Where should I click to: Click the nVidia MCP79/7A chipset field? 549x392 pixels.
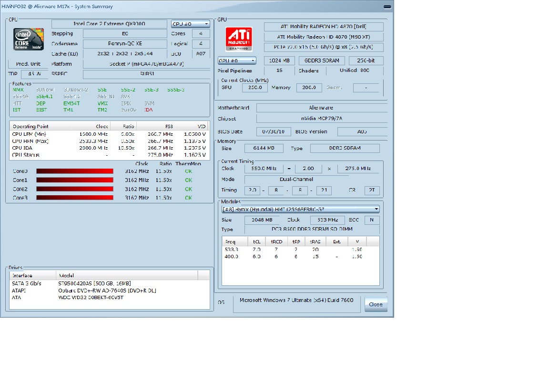pyautogui.click(x=321, y=118)
